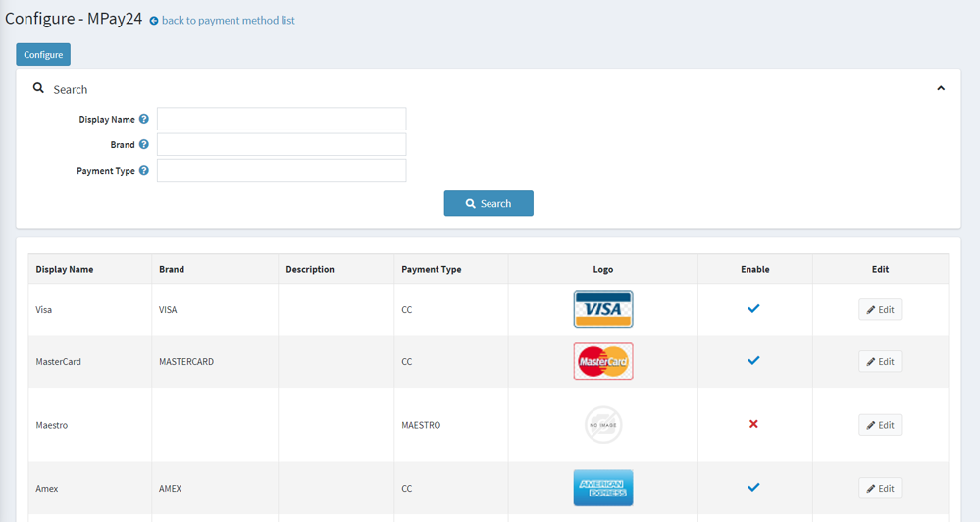This screenshot has width=980, height=522.
Task: Click the Configure button
Action: pos(43,54)
